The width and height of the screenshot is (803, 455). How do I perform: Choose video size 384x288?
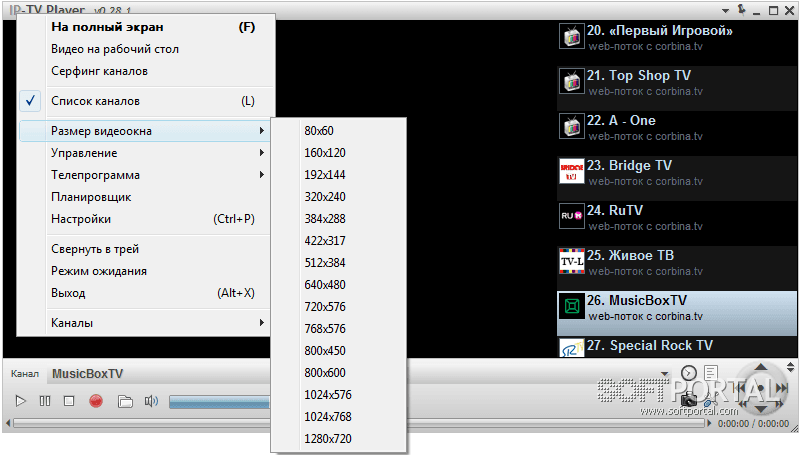[339, 219]
